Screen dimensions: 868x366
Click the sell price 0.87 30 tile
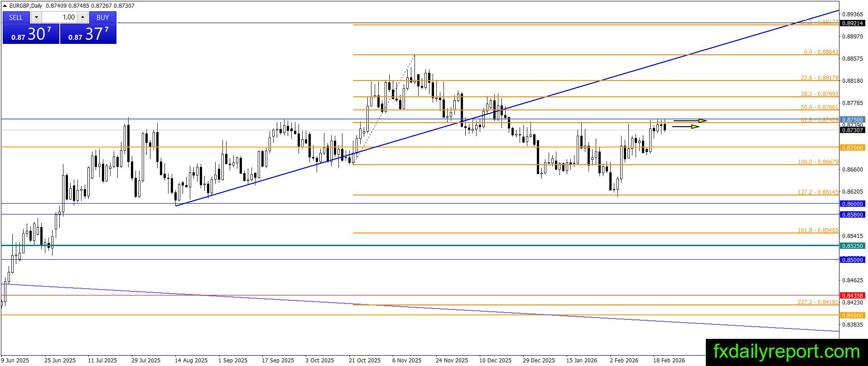coord(31,34)
